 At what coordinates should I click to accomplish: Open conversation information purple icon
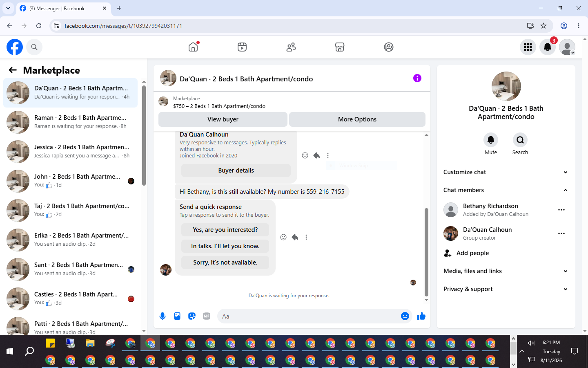[417, 78]
